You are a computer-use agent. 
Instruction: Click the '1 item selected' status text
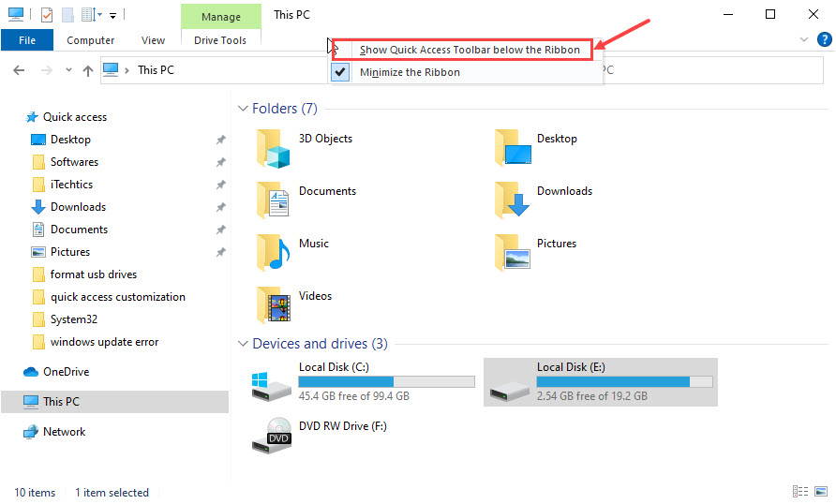112,492
